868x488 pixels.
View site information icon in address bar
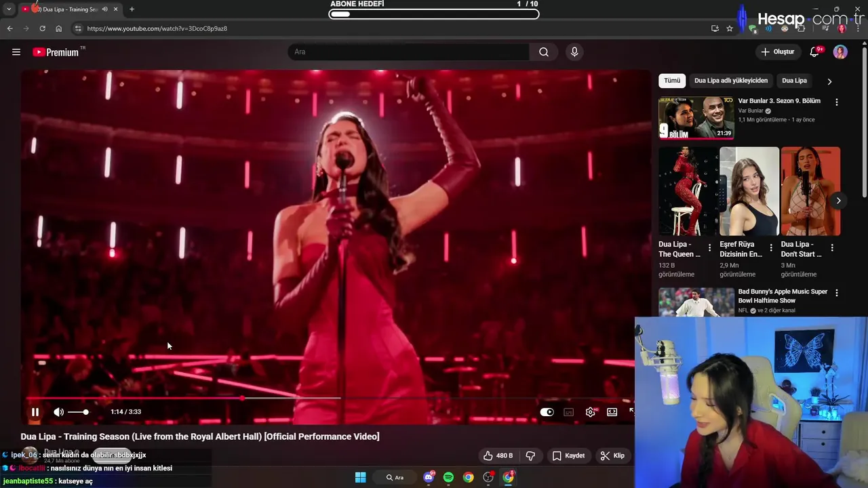[78, 28]
